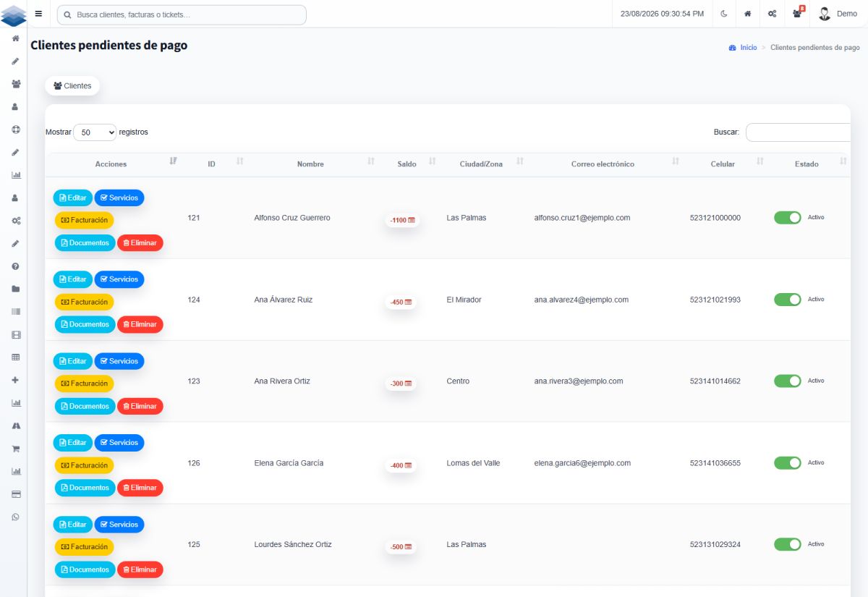Switch to dark mode with the moon icon
Image resolution: width=868 pixels, height=597 pixels.
coord(724,14)
